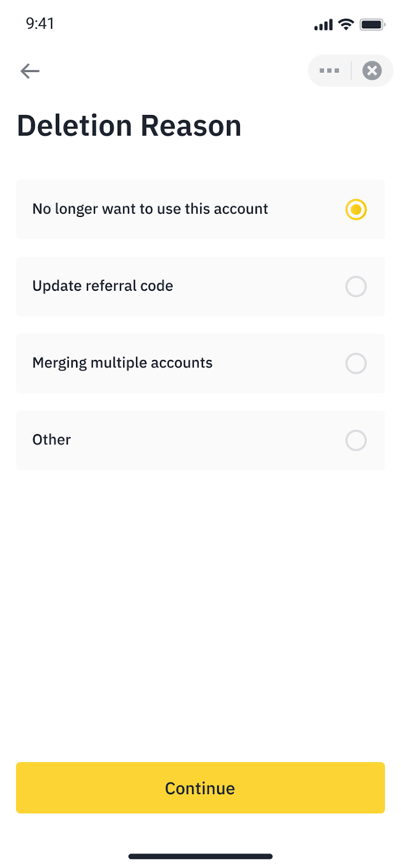Tap the battery indicator icon
The width and height of the screenshot is (401, 868).
tap(373, 24)
